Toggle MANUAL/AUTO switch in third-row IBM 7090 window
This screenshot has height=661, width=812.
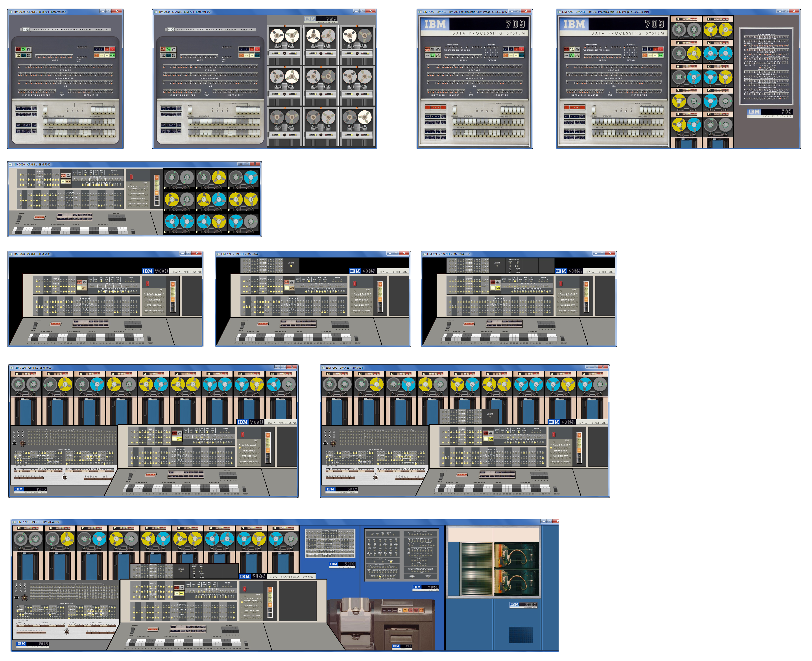35,325
